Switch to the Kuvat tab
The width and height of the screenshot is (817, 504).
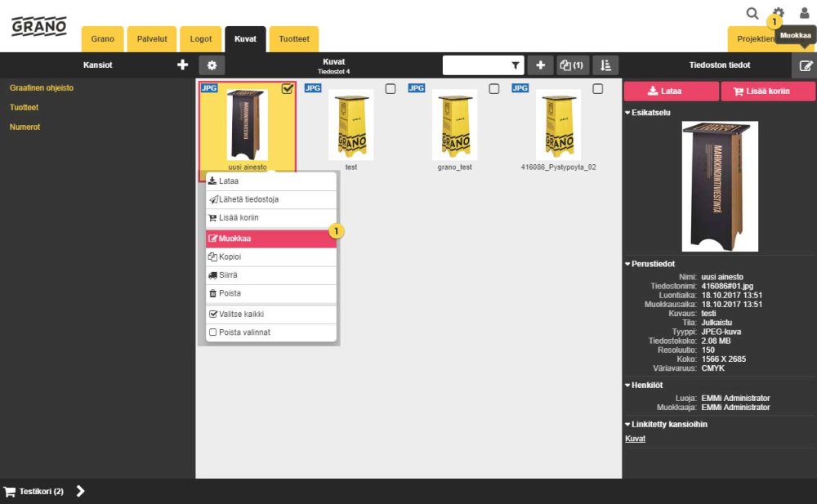pos(245,39)
